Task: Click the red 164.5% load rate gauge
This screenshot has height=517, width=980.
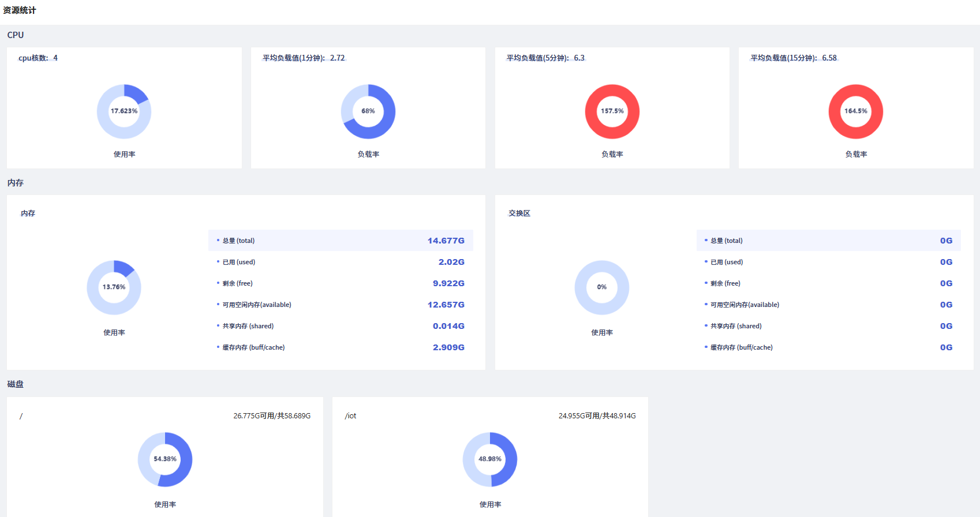Action: [856, 111]
